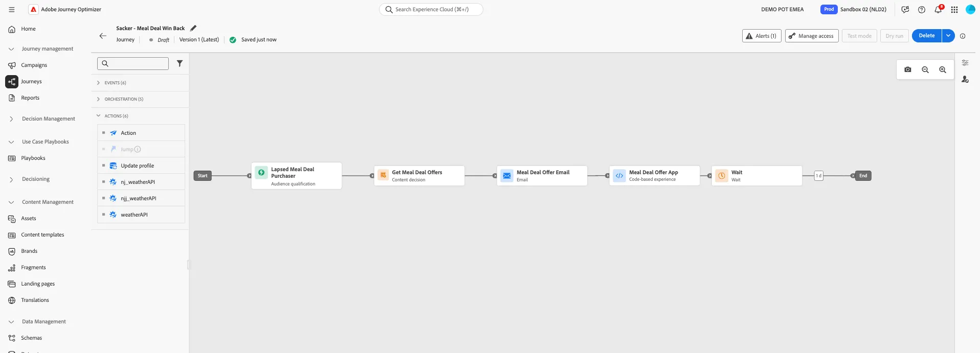The width and height of the screenshot is (980, 353).
Task: Click the Delete button
Action: [927, 36]
